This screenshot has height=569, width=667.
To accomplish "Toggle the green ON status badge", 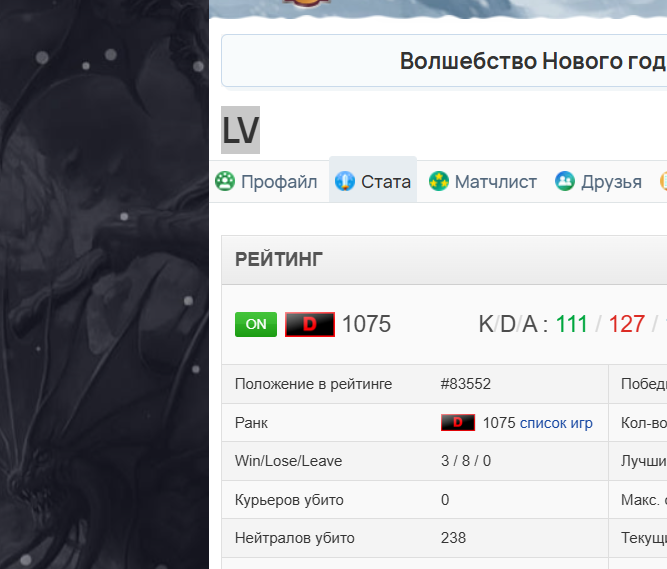I will click(x=256, y=324).
